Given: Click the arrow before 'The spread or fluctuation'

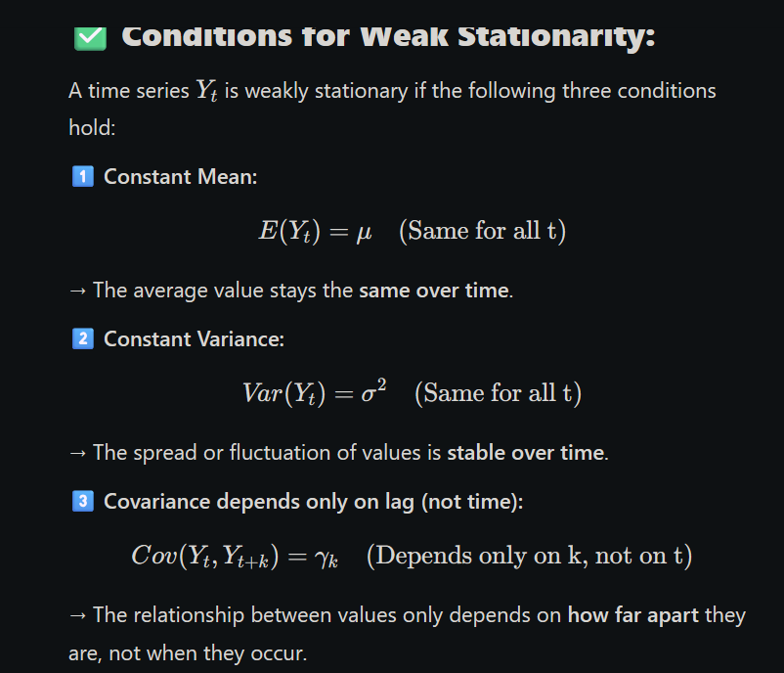Looking at the screenshot, I should point(77,453).
